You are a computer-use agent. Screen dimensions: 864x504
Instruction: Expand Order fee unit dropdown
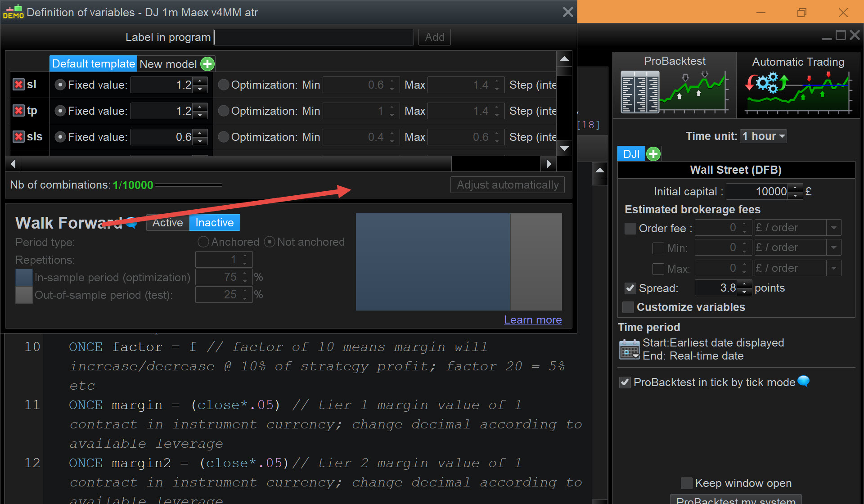[833, 228]
